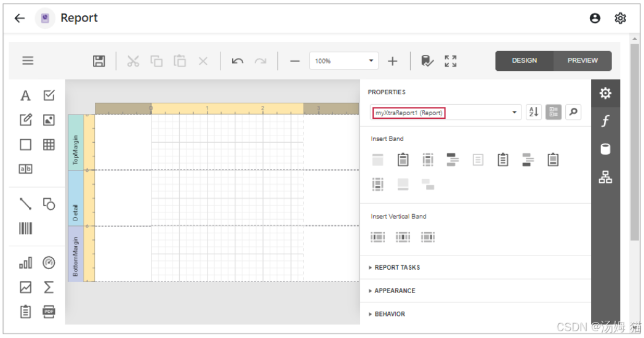
Task: Select the Character Comb tool
Action: (x=25, y=169)
